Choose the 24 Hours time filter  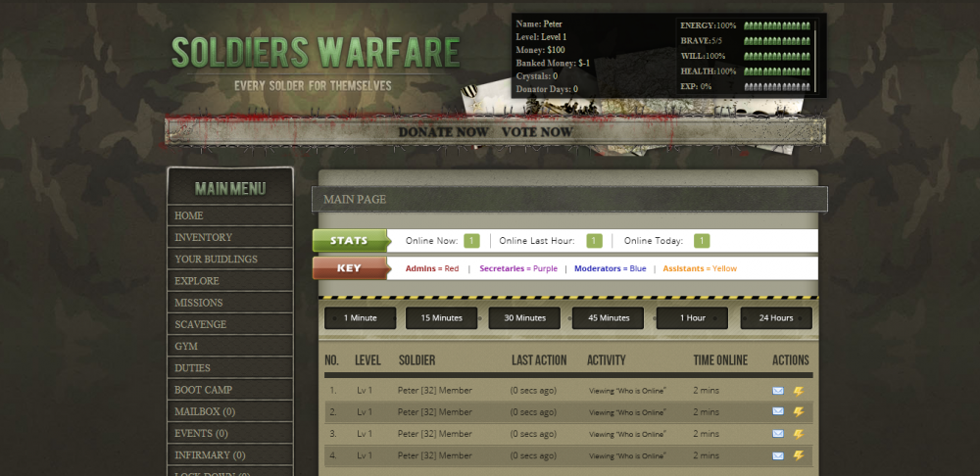coord(775,318)
